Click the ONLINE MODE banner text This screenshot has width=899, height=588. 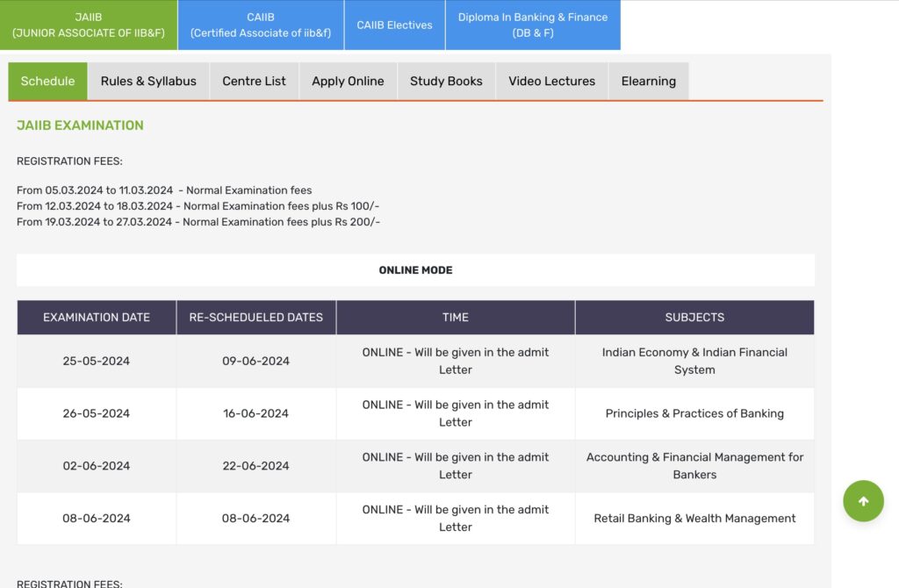[415, 270]
